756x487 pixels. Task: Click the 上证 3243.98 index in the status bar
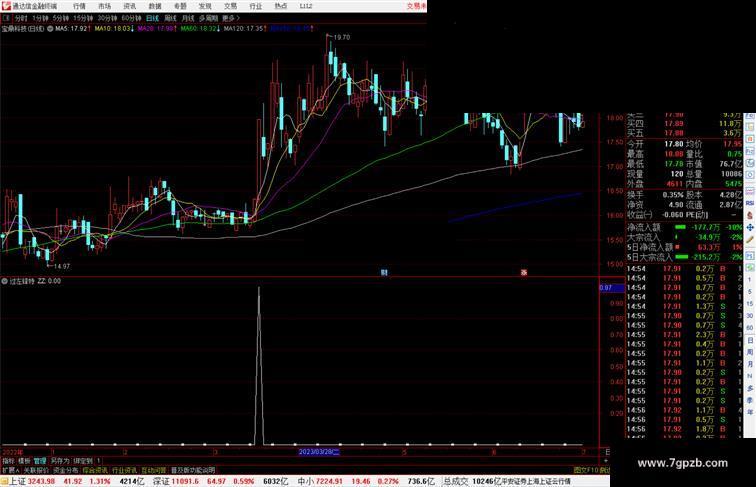coord(32,481)
